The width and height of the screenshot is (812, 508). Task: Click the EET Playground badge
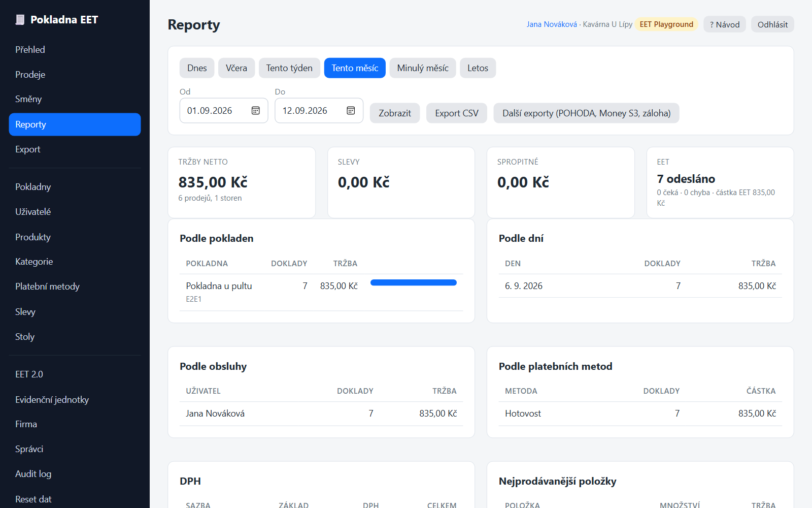666,24
